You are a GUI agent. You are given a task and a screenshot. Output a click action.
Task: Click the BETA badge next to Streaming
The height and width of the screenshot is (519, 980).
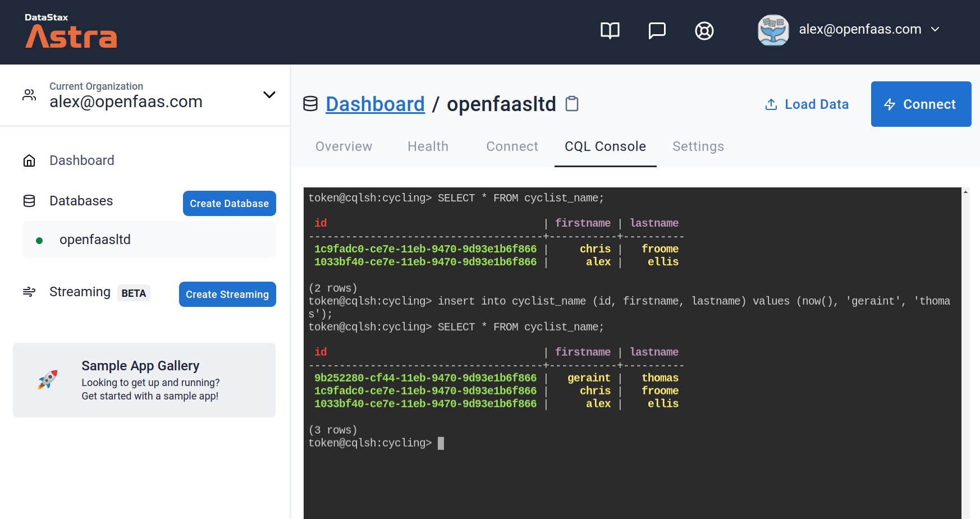tap(134, 293)
